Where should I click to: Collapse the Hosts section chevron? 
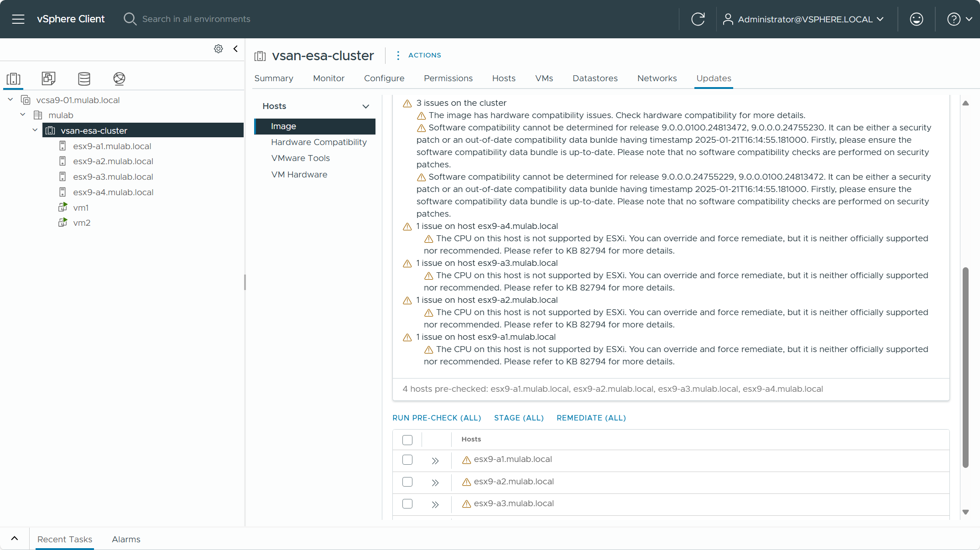365,106
